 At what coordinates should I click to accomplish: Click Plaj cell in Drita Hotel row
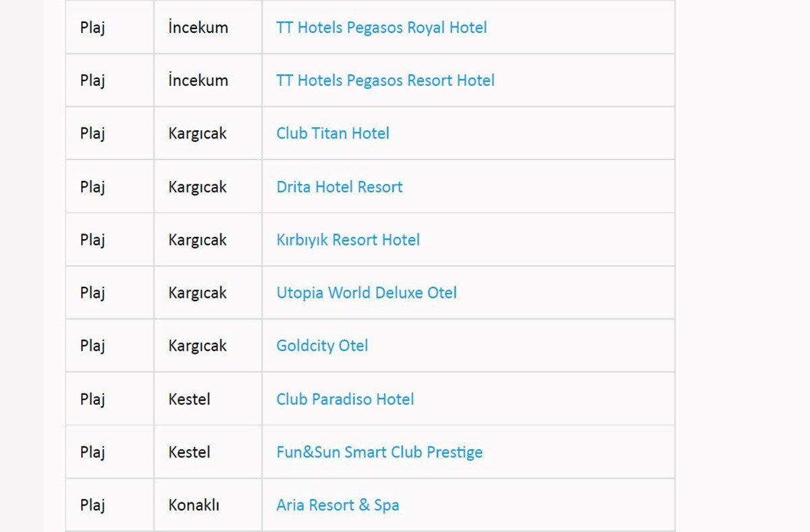(110, 187)
